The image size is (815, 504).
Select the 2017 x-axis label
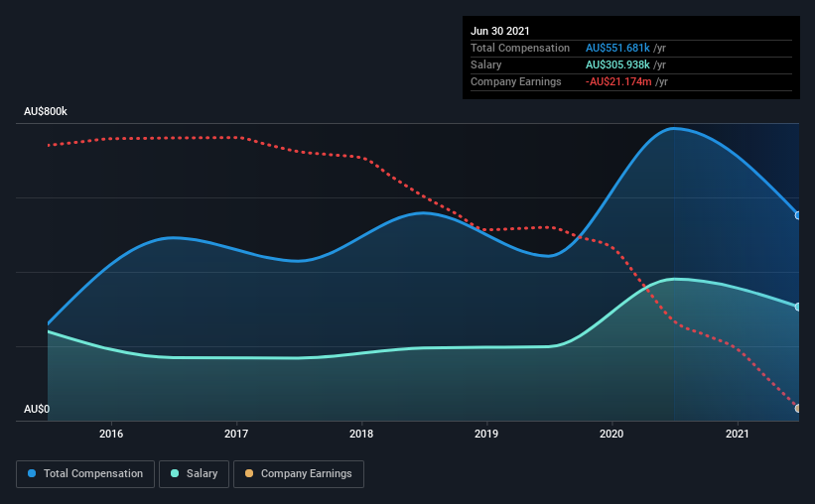[236, 434]
